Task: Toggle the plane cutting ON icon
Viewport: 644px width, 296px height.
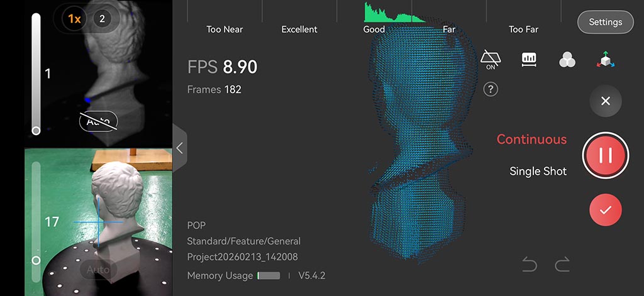Action: [x=491, y=60]
